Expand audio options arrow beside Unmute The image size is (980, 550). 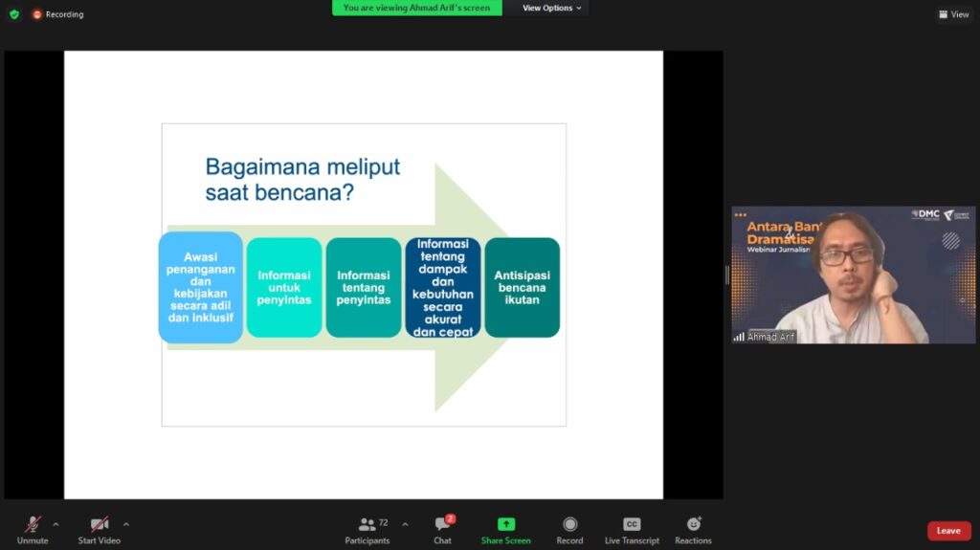pos(56,524)
